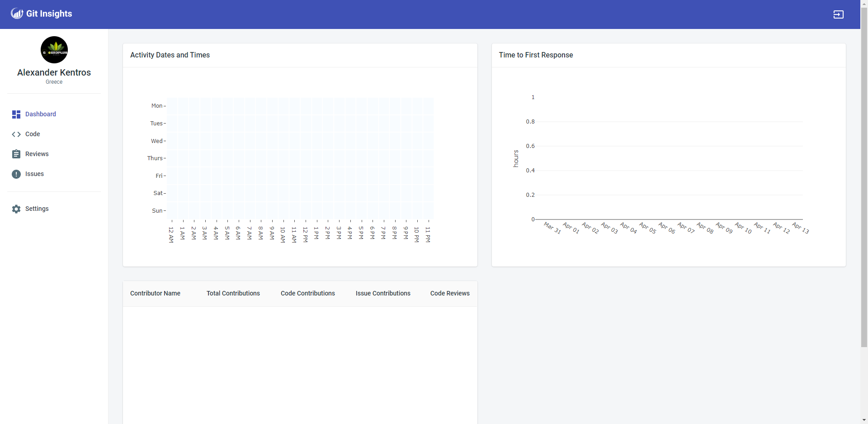Screen dimensions: 868x424
Task: Click the Code brackets icon
Action: pos(16,134)
